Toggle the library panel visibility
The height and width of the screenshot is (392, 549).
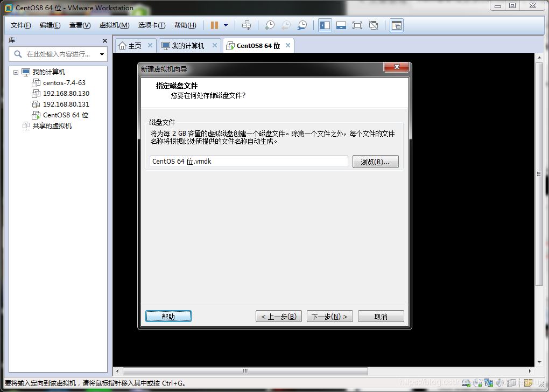(x=324, y=25)
